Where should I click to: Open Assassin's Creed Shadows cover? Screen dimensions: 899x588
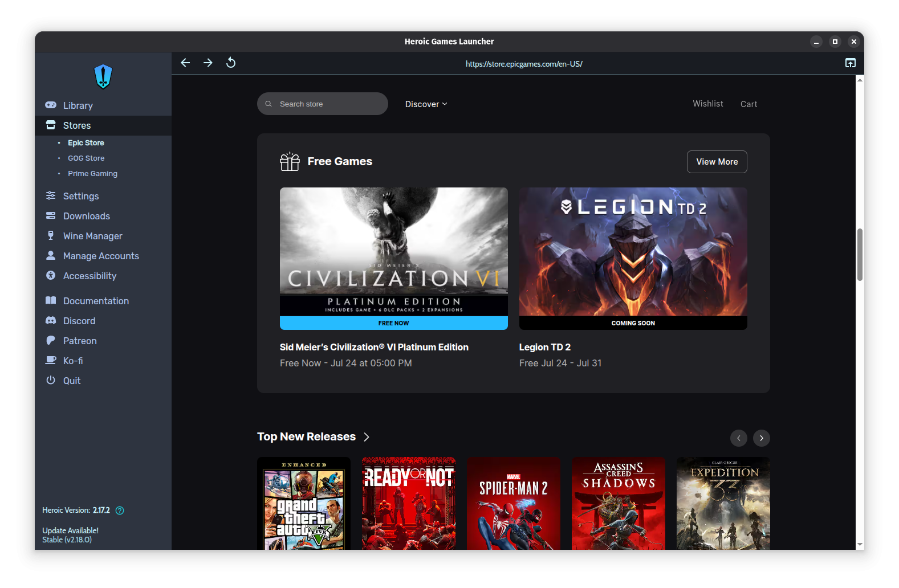click(x=619, y=504)
